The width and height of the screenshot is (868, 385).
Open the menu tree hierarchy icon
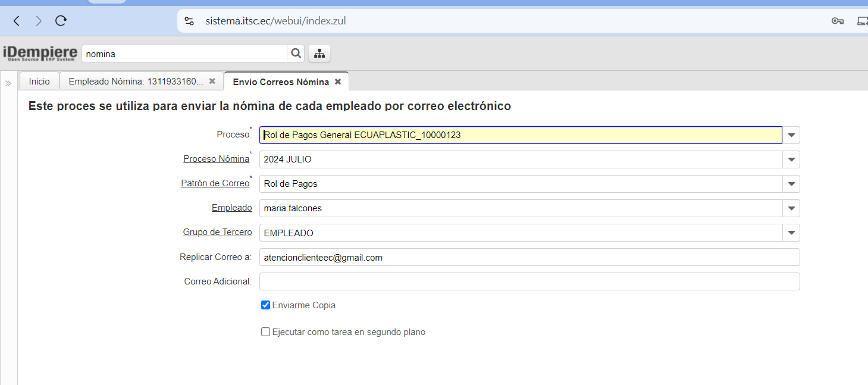319,54
